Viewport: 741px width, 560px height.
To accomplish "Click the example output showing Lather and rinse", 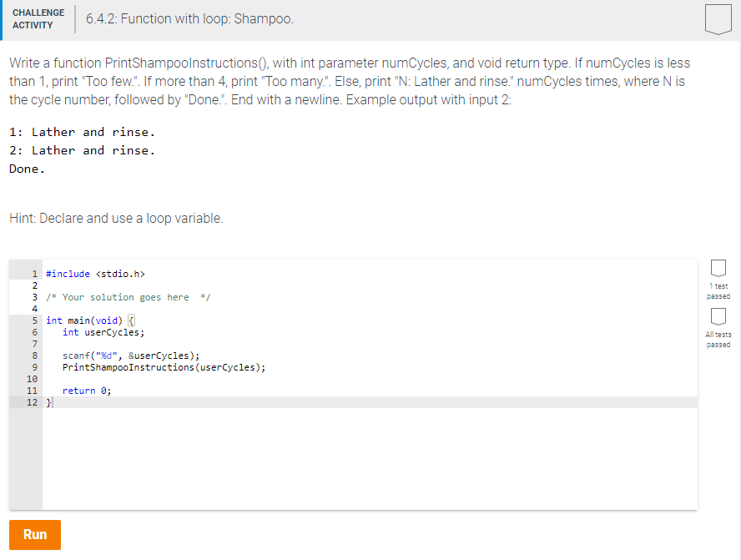I will click(83, 132).
